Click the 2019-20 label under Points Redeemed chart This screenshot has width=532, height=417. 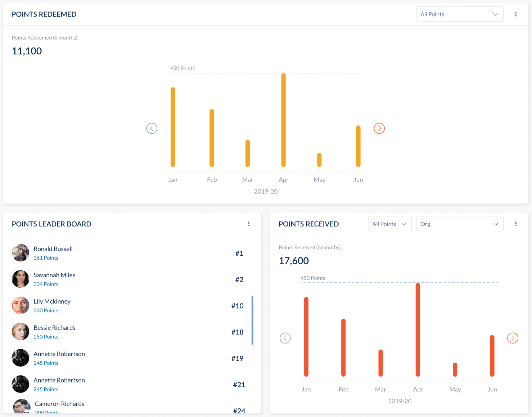pyautogui.click(x=266, y=192)
